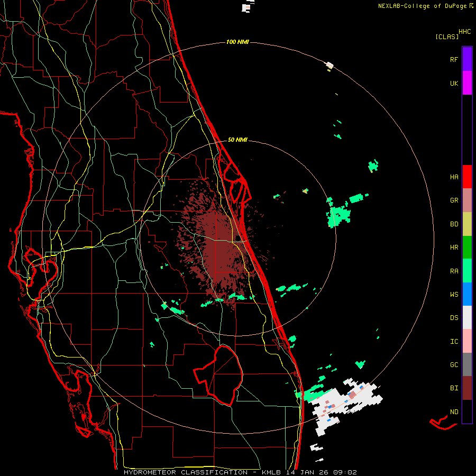The width and height of the screenshot is (476, 476).
Task: Click the WS legend label
Action: tap(454, 295)
